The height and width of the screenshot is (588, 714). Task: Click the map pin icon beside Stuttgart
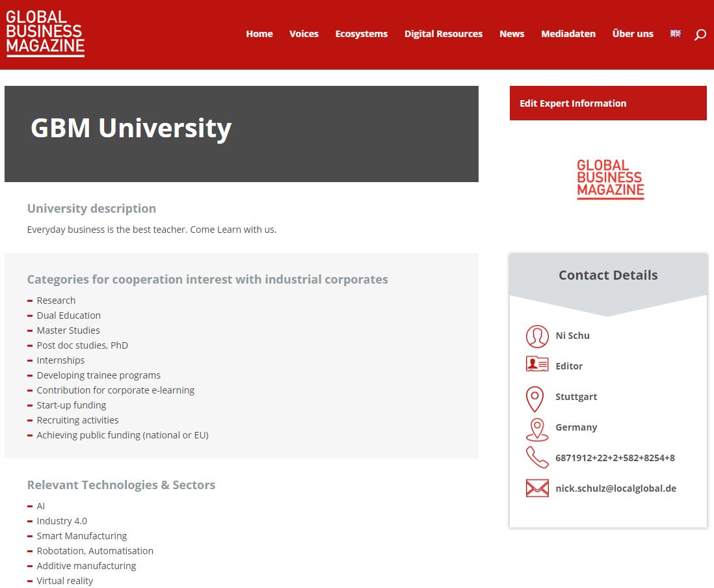click(x=535, y=399)
